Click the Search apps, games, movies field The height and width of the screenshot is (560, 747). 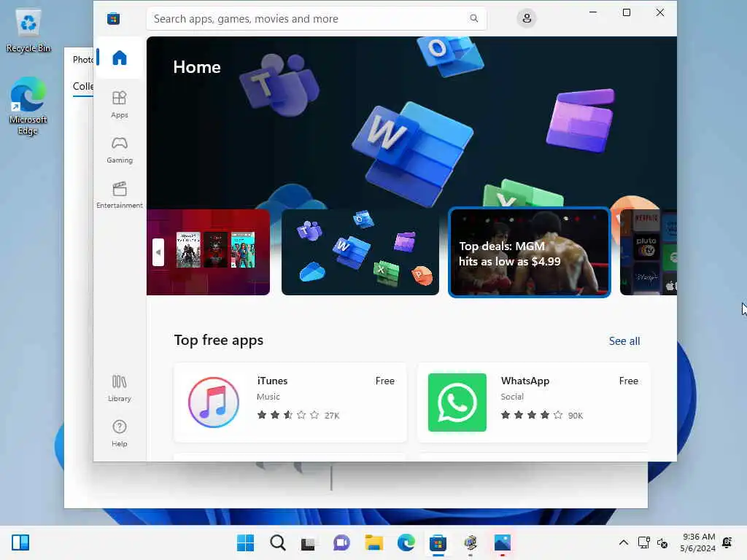click(x=317, y=18)
